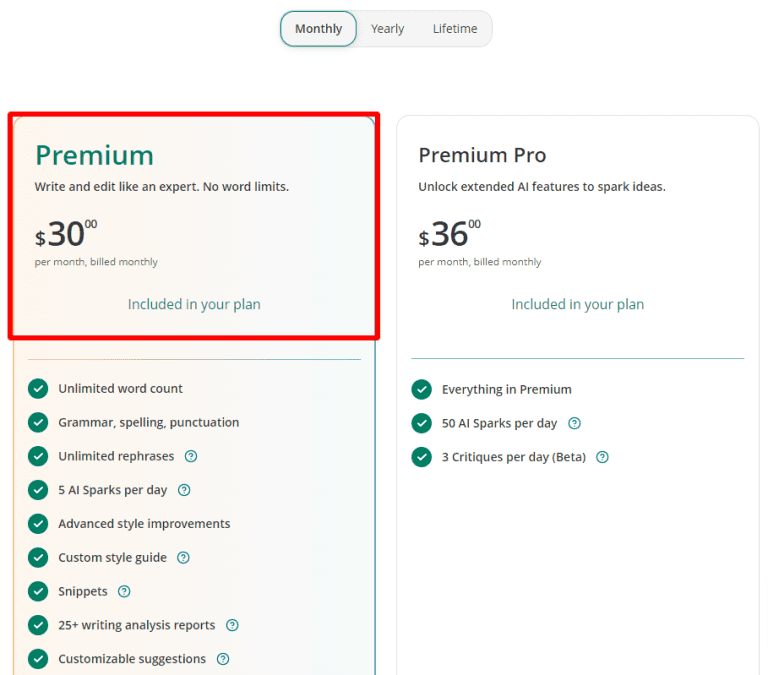Click checkmark next to Everything in Premium

click(422, 390)
